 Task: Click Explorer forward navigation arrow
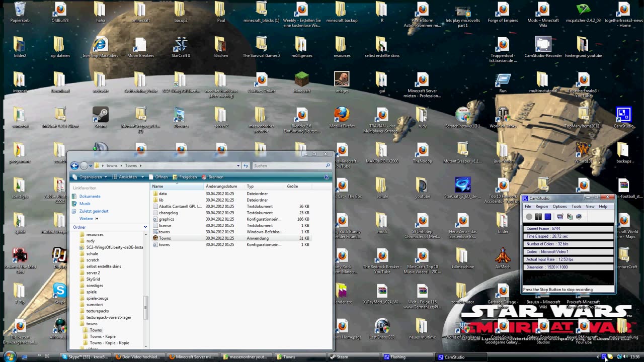pos(84,165)
